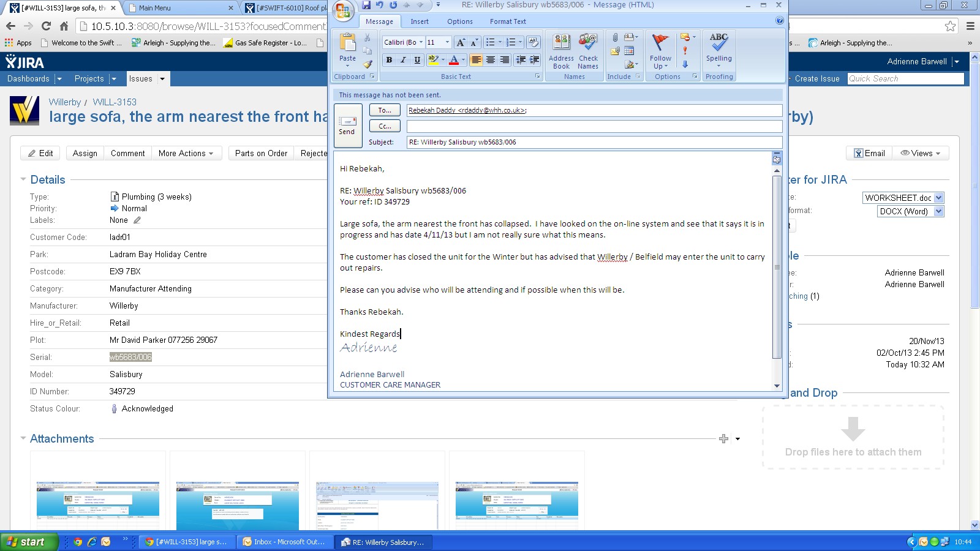
Task: Switch to the Format Text ribbon tab
Action: pos(508,21)
